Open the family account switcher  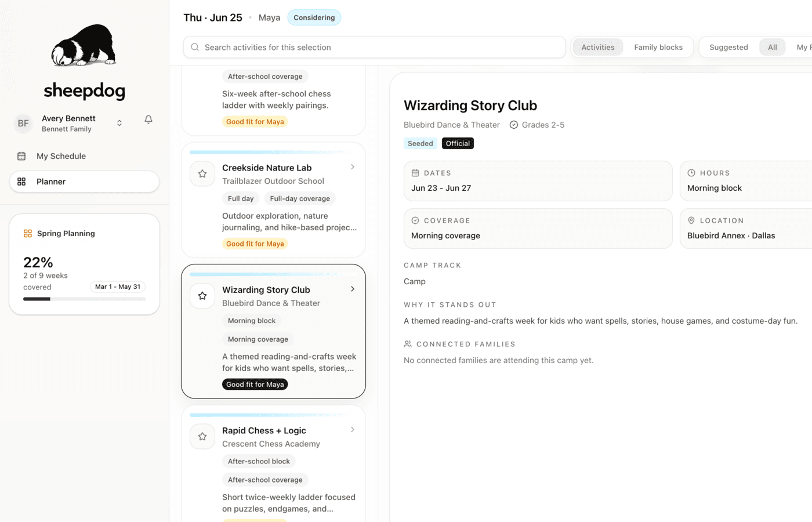[x=119, y=123]
